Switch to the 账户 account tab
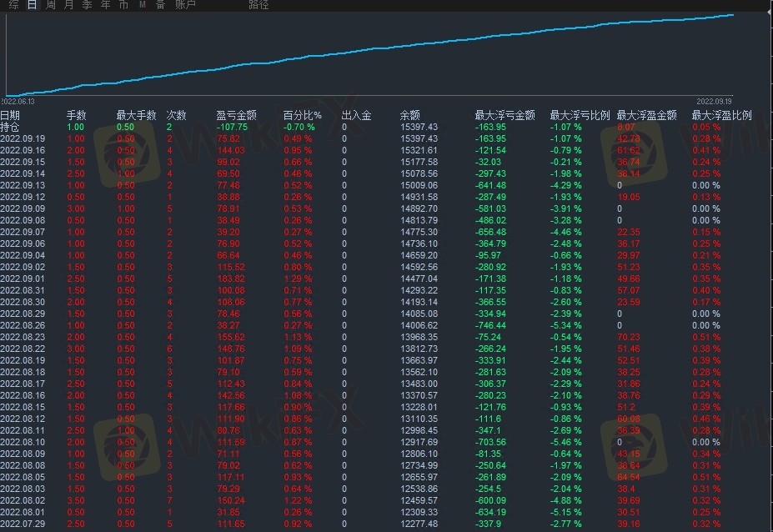 tap(185, 5)
